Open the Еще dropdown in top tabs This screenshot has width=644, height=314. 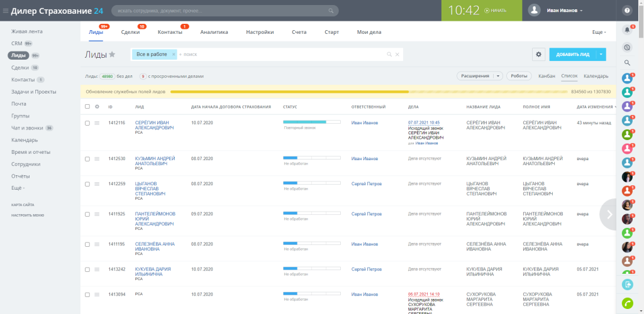[x=599, y=32]
